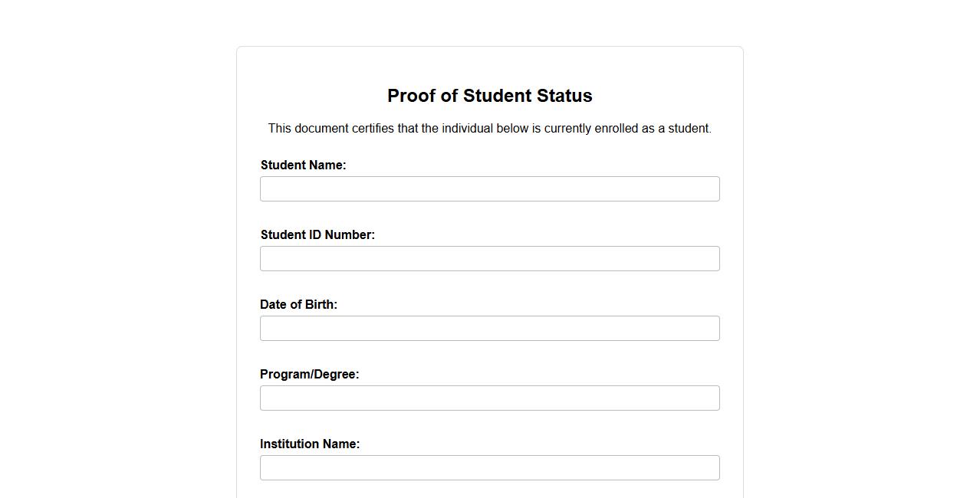Click the "Student ID Number:" label text
This screenshot has height=498, width=980.
click(317, 235)
